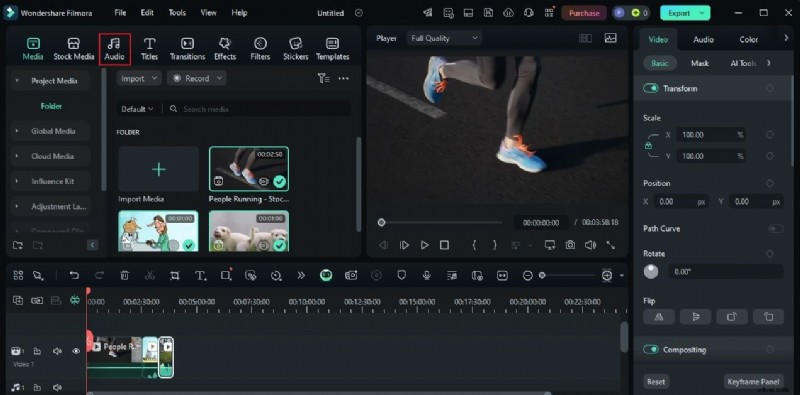
Task: Open the Titles panel
Action: pos(149,49)
